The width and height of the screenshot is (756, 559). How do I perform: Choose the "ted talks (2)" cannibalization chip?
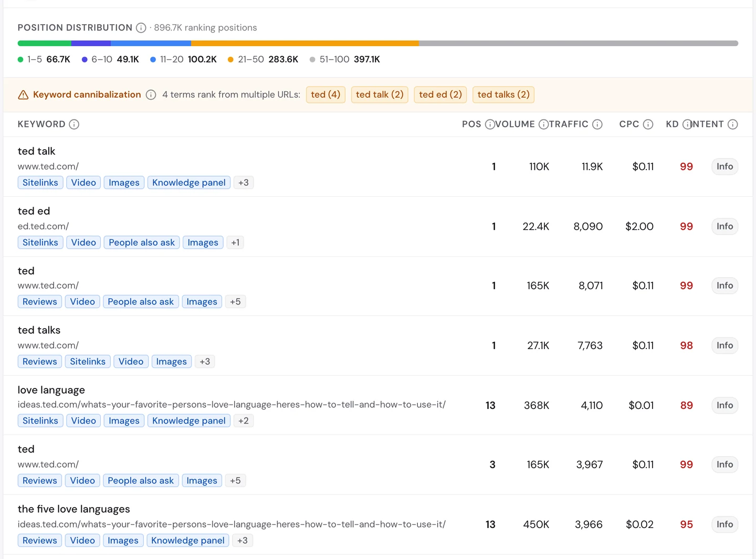click(503, 94)
